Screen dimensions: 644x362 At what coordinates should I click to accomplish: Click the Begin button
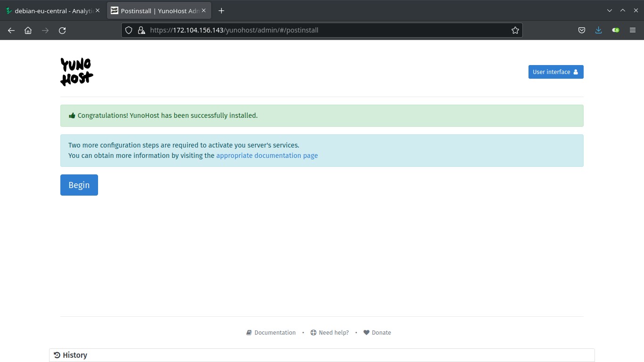[x=79, y=185]
